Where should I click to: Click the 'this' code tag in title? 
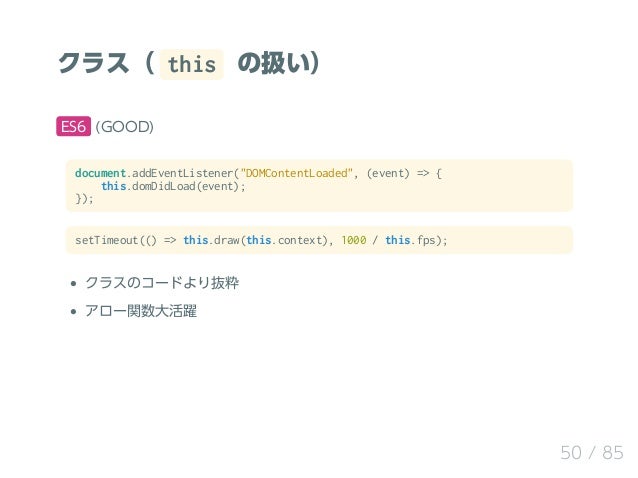(x=192, y=64)
